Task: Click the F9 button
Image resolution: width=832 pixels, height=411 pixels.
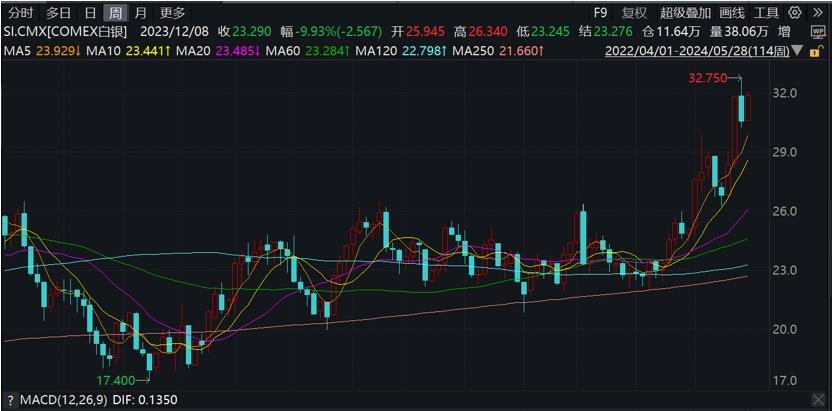Action: pyautogui.click(x=600, y=12)
